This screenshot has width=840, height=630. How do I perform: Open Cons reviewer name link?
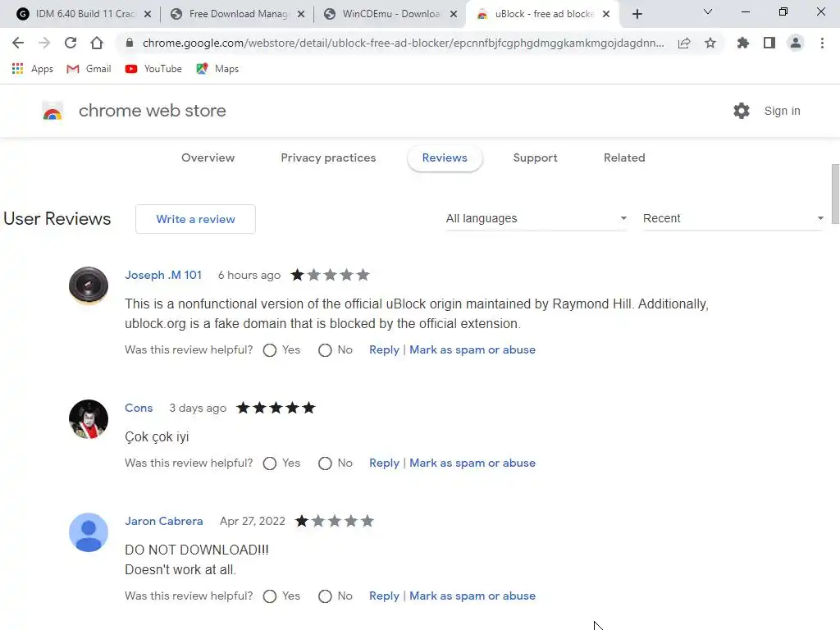[x=139, y=409]
